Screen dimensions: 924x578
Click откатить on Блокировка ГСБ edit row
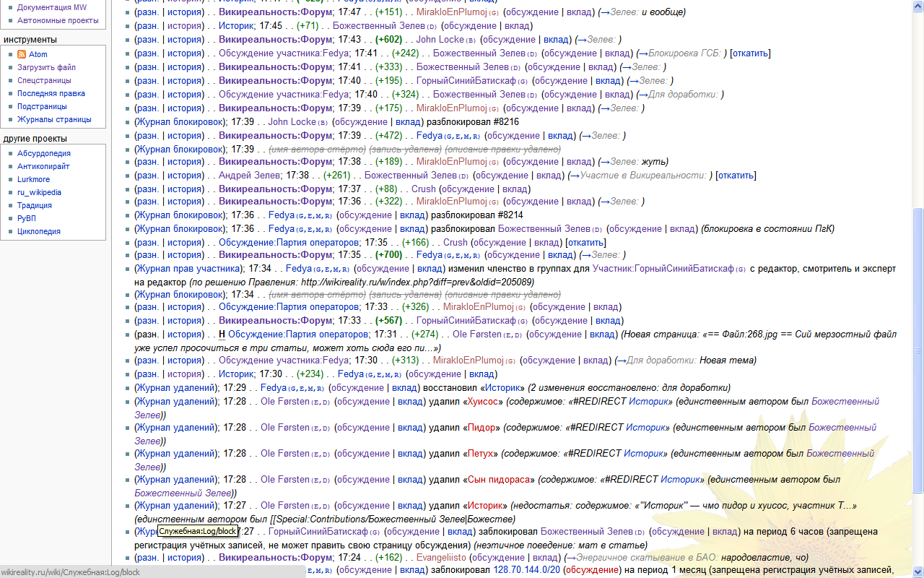point(750,53)
